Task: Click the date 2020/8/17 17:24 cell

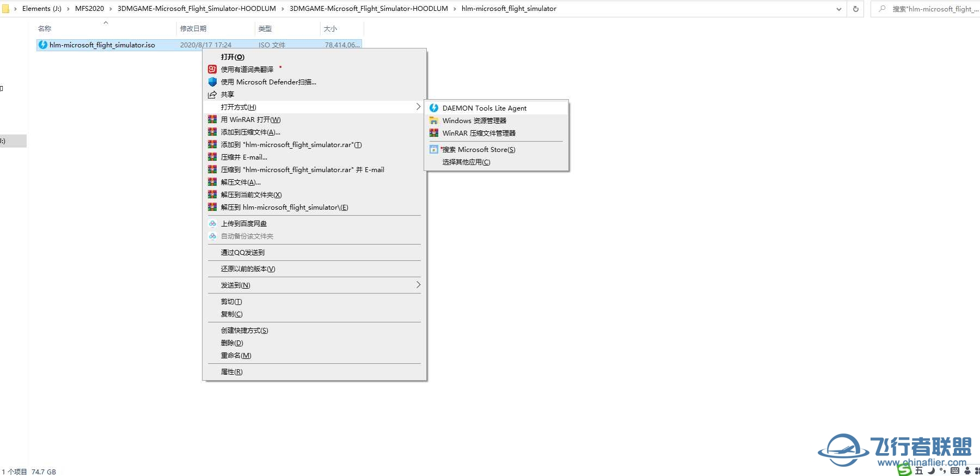Action: (206, 45)
